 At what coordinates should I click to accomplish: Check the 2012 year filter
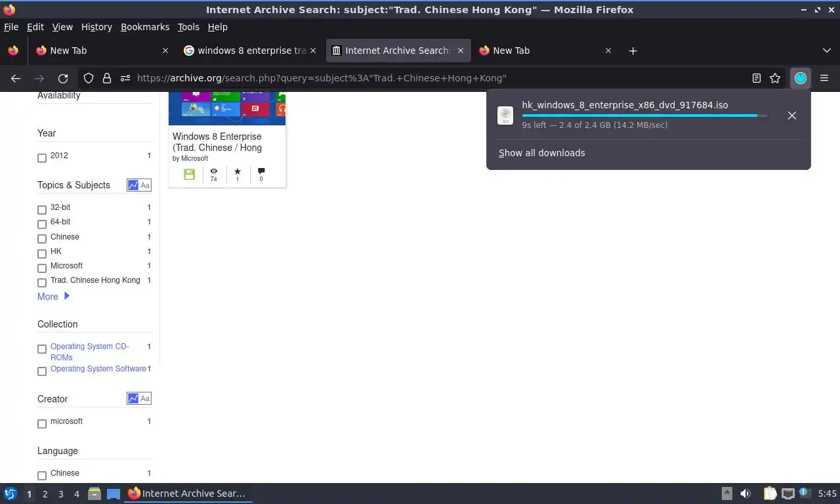pyautogui.click(x=42, y=158)
